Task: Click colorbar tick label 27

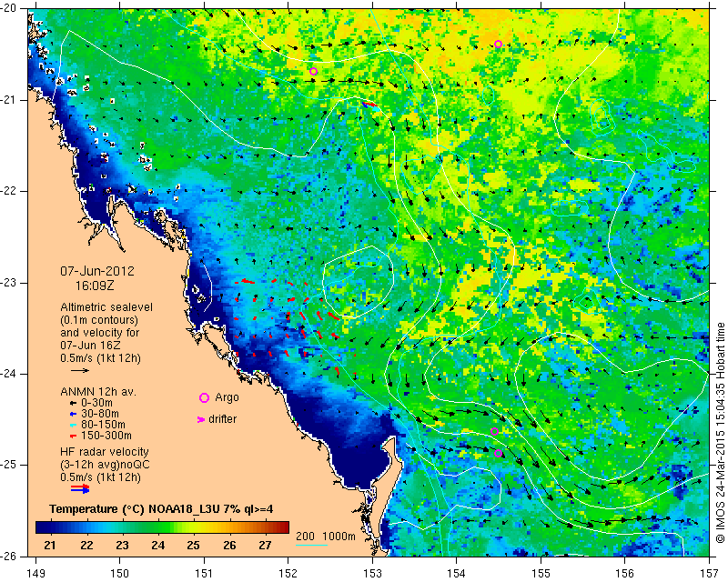Action: tap(265, 546)
